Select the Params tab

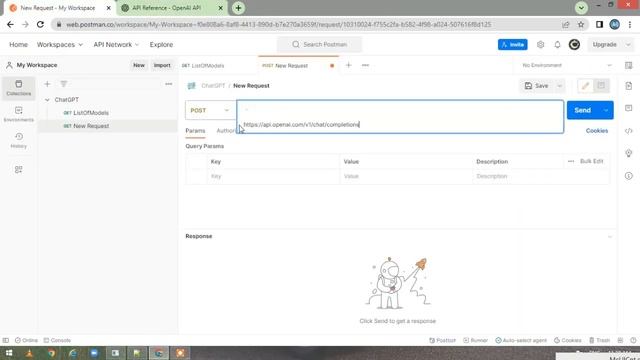click(195, 131)
